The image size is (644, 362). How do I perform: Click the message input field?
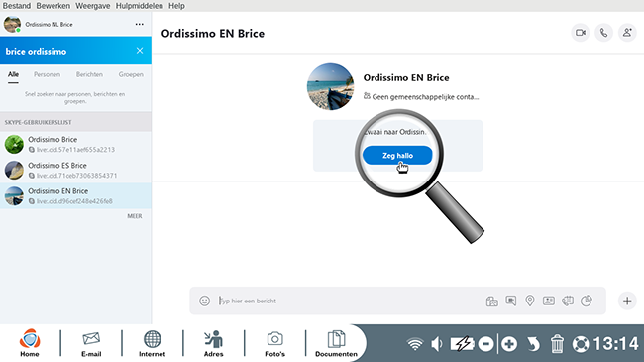(349, 301)
